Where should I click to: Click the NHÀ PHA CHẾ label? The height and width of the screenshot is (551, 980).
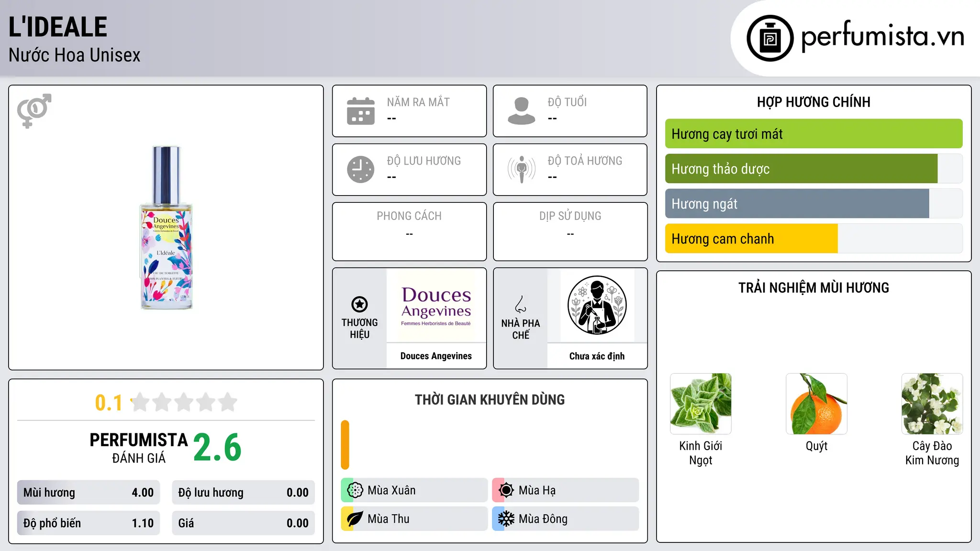521,329
